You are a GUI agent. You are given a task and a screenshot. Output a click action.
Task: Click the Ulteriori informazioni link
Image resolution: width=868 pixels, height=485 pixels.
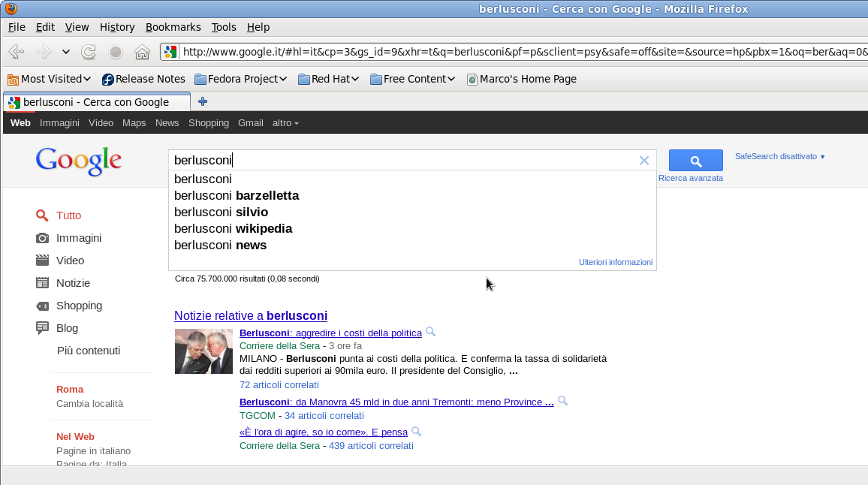point(616,263)
